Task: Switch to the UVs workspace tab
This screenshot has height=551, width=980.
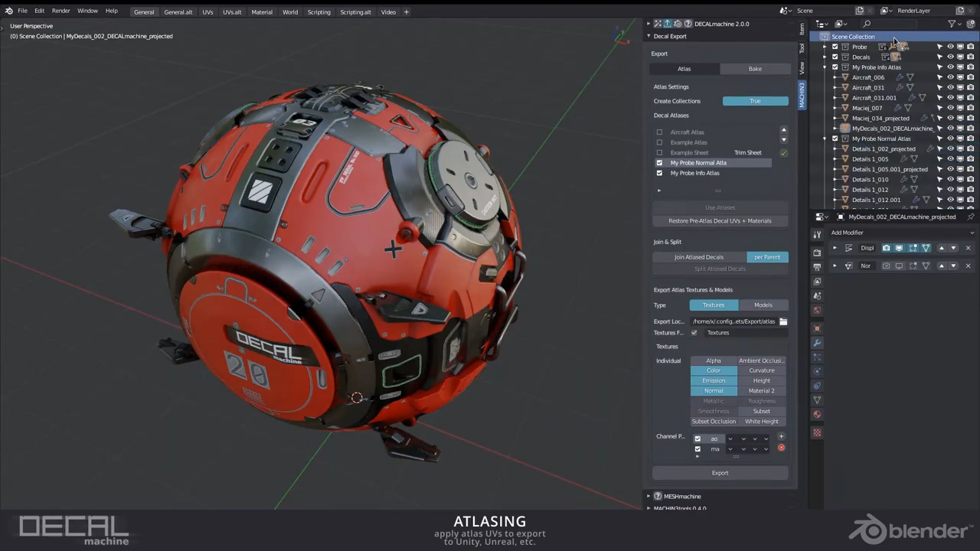Action: point(207,12)
